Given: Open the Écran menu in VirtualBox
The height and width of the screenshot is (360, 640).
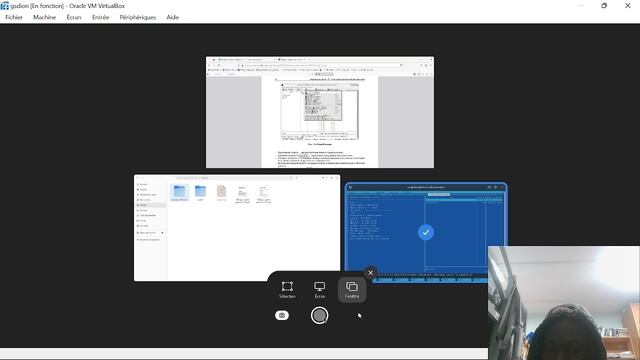Looking at the screenshot, I should pos(74,17).
